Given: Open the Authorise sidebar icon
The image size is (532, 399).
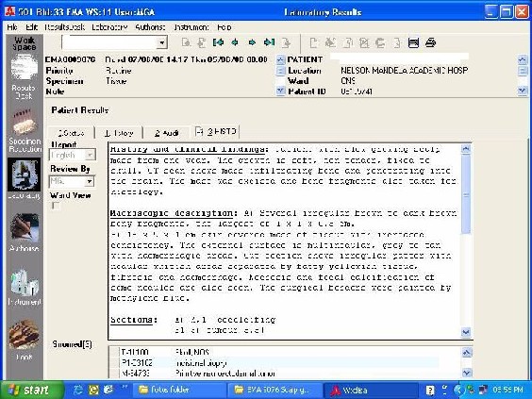Looking at the screenshot, I should point(25,227).
